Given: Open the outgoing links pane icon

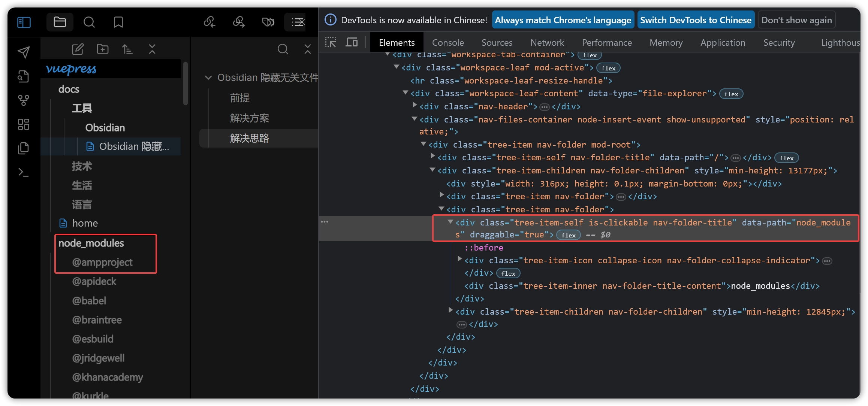Looking at the screenshot, I should pos(239,22).
